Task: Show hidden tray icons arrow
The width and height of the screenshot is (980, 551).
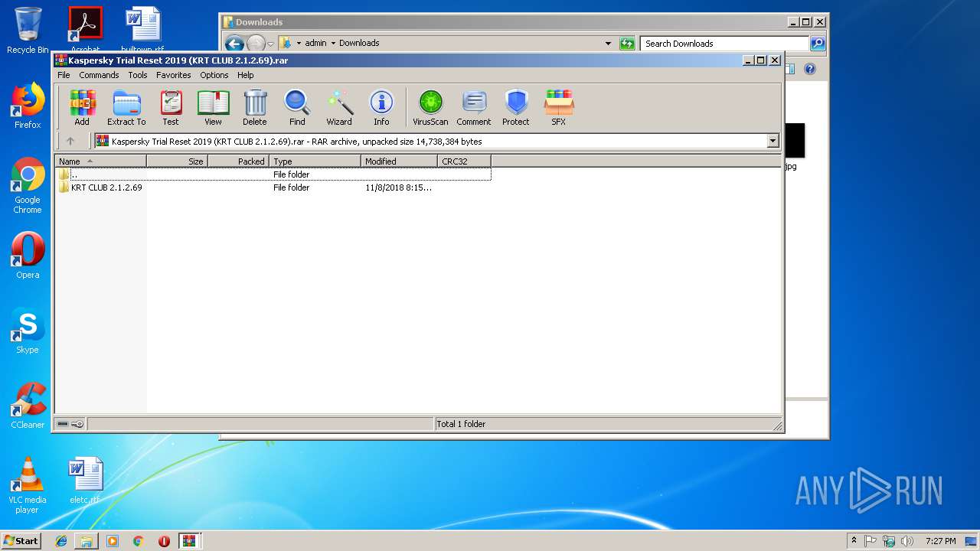Action: (854, 540)
